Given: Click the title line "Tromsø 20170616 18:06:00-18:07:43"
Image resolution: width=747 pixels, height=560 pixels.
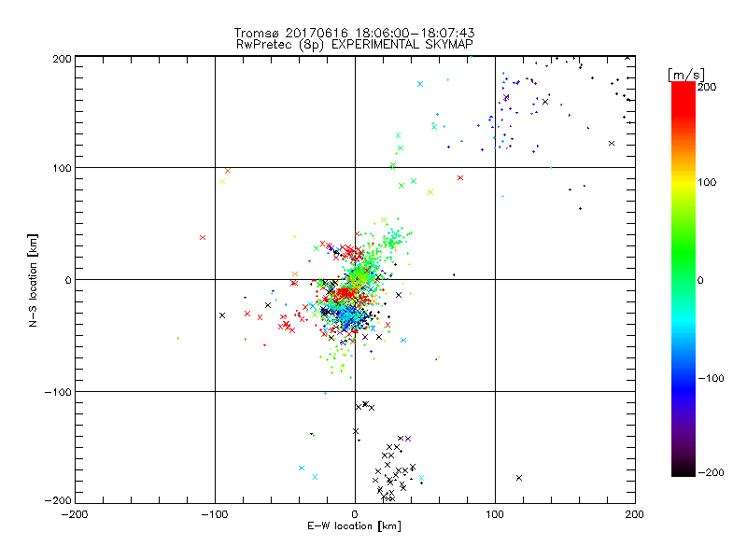Looking at the screenshot, I should click(x=354, y=33).
